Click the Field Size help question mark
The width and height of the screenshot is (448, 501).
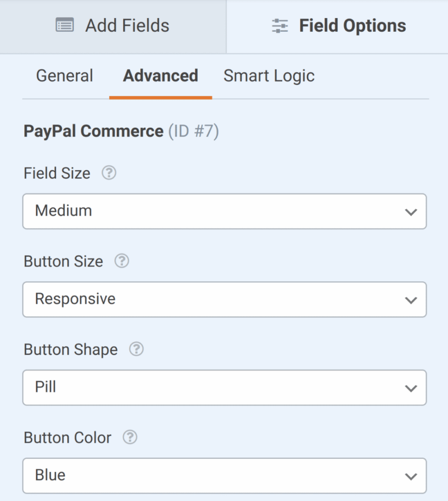point(109,173)
